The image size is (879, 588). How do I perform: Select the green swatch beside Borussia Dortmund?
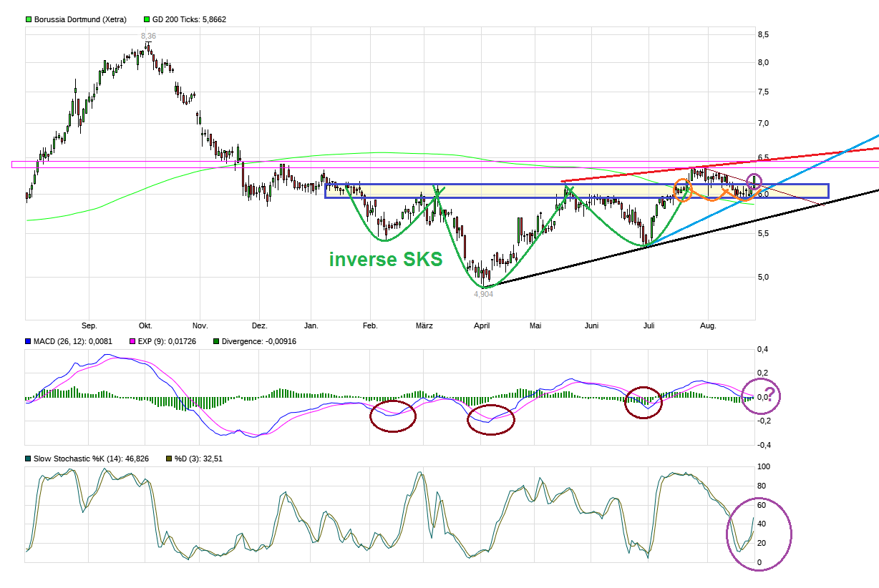[29, 20]
